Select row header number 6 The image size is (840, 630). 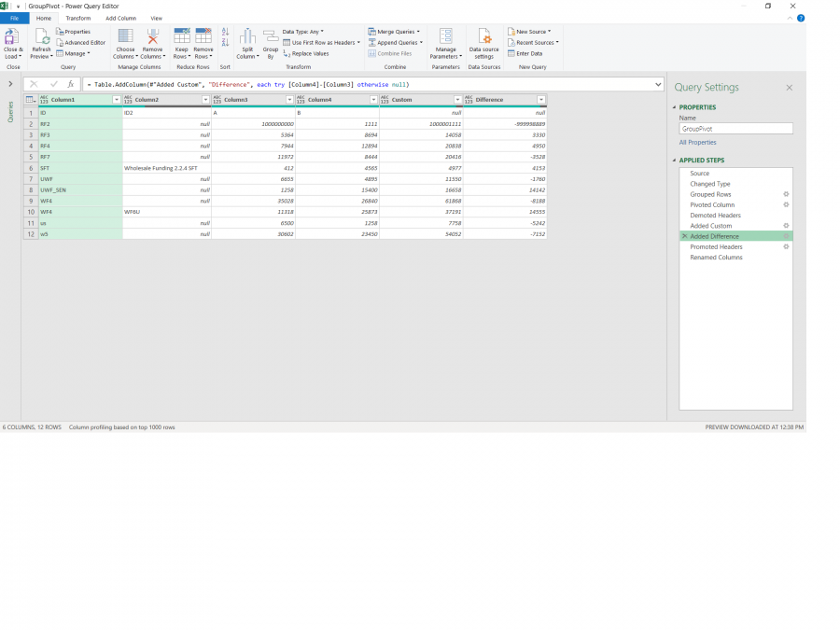coord(31,168)
